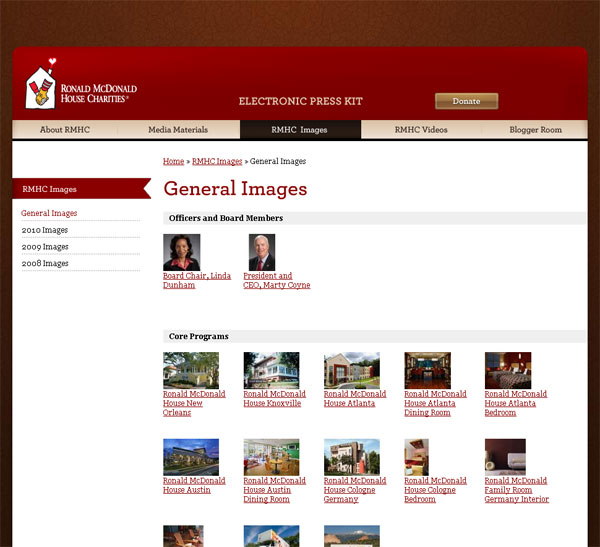
Task: Click the President and CEO, Marty Coyne link
Action: pyautogui.click(x=277, y=281)
